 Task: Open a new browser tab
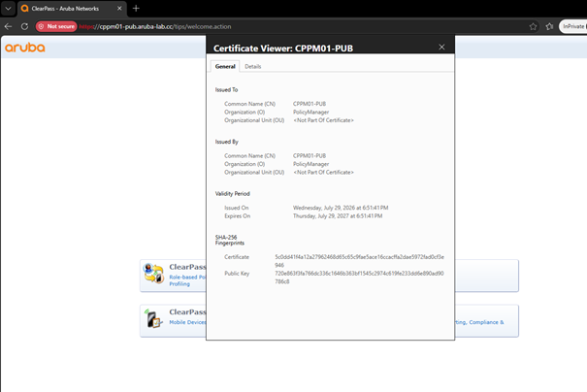tap(136, 8)
